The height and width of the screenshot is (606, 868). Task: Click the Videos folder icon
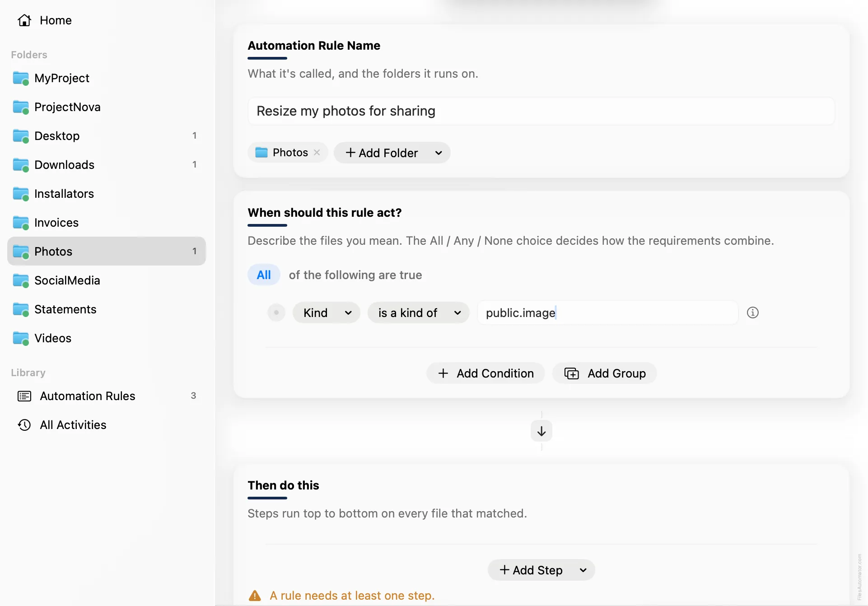21,338
